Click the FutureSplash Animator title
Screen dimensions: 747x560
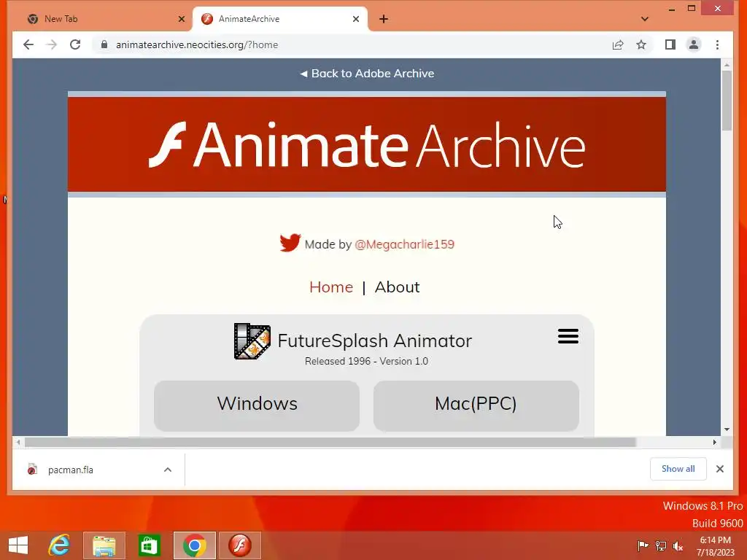tap(374, 341)
